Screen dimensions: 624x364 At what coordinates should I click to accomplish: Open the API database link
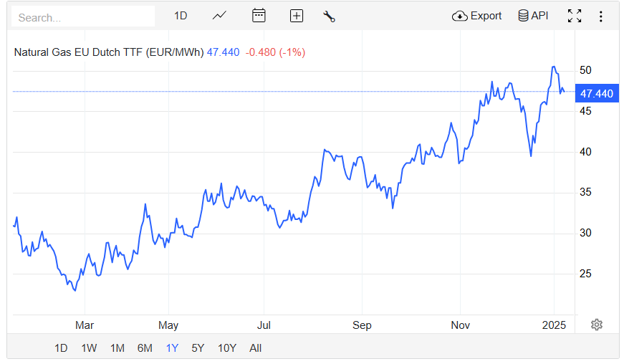click(x=533, y=16)
